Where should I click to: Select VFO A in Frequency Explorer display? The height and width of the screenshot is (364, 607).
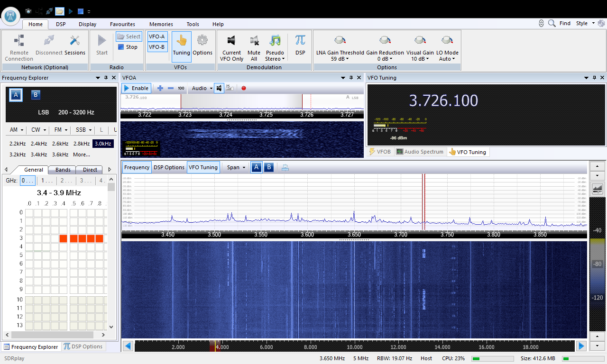(16, 95)
